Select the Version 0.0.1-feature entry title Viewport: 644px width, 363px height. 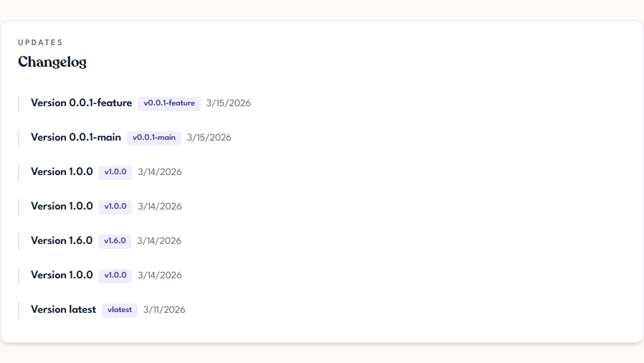click(81, 103)
